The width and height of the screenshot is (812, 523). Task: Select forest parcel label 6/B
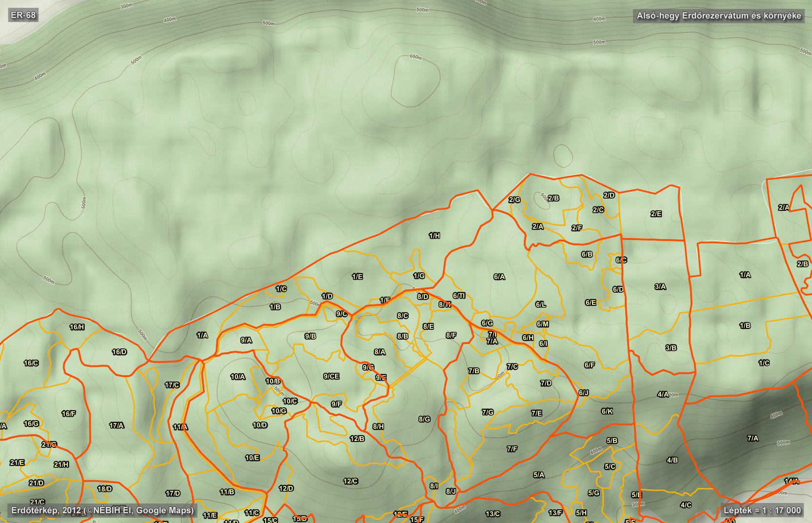click(x=587, y=254)
